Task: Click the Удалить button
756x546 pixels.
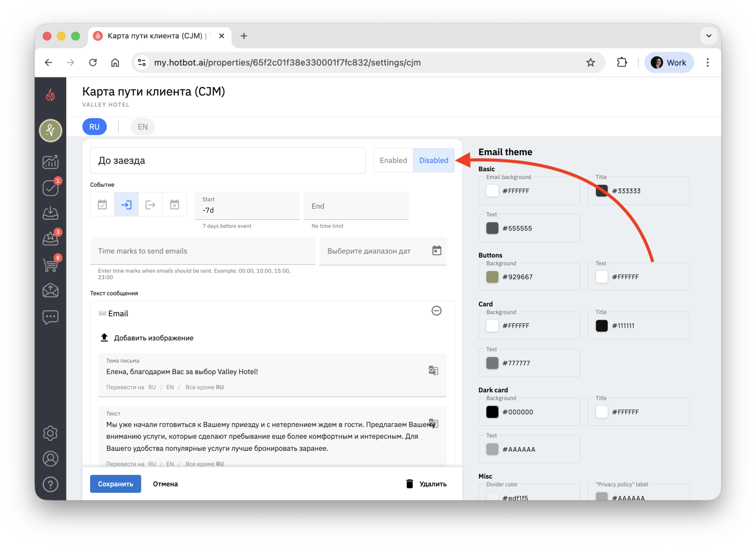Action: click(x=426, y=484)
